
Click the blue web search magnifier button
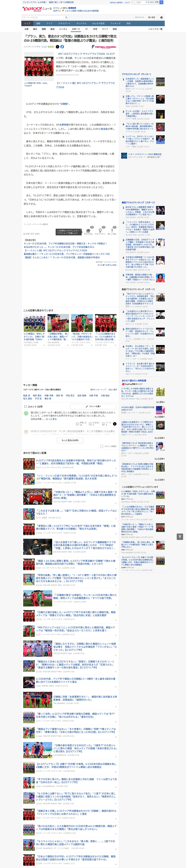click(161, 2)
